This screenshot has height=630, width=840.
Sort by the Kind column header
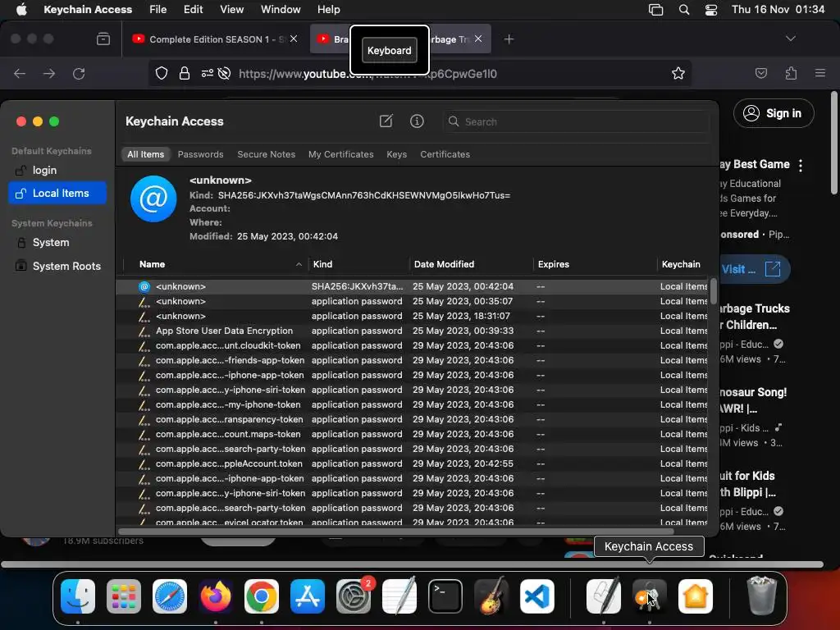(358, 264)
